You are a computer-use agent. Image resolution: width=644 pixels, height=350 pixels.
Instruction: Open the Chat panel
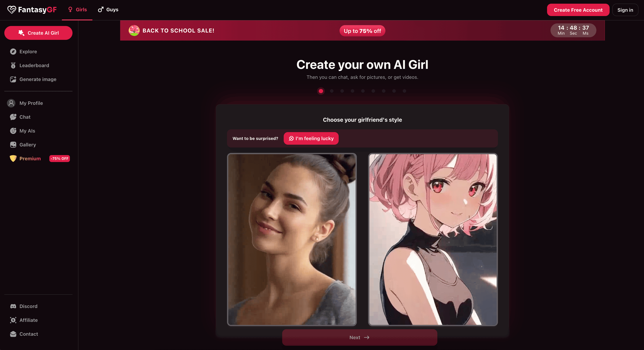[25, 117]
